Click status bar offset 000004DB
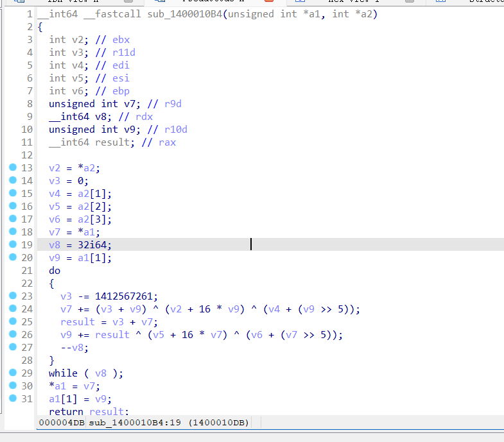The width and height of the screenshot is (504, 442). (x=62, y=422)
